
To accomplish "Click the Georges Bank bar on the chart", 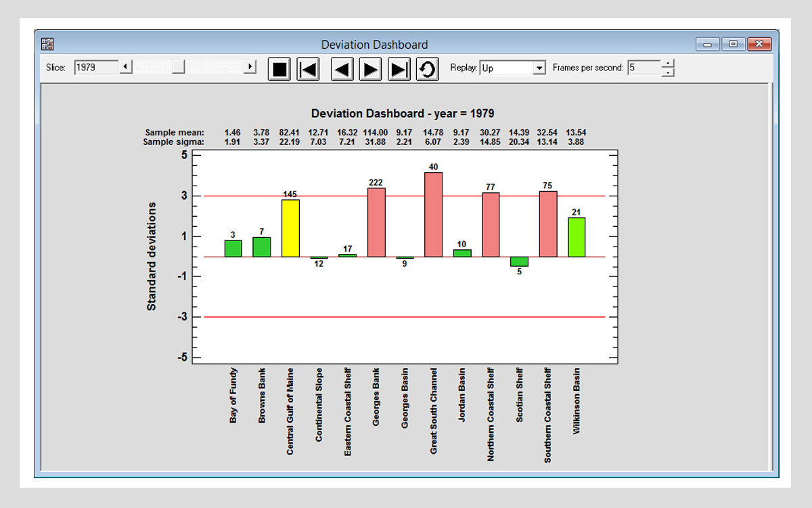I will [376, 224].
